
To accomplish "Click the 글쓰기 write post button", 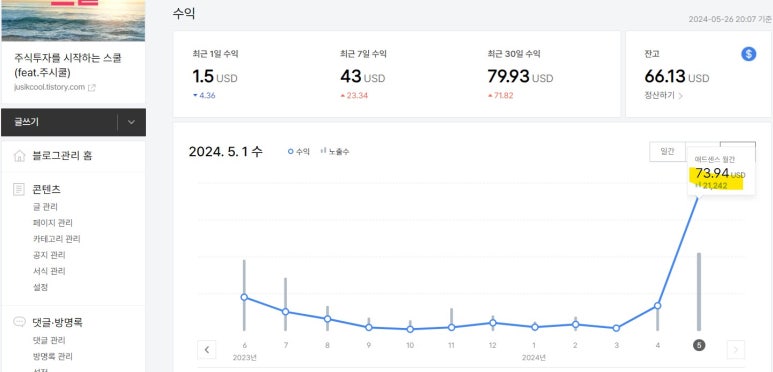I will pyautogui.click(x=59, y=122).
